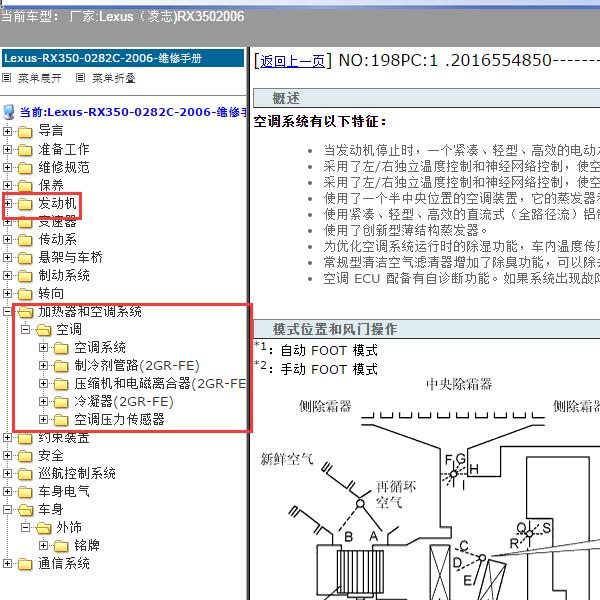Select the 冷凝器(2GR-FE) tree entry text
600x600 pixels.
124,401
